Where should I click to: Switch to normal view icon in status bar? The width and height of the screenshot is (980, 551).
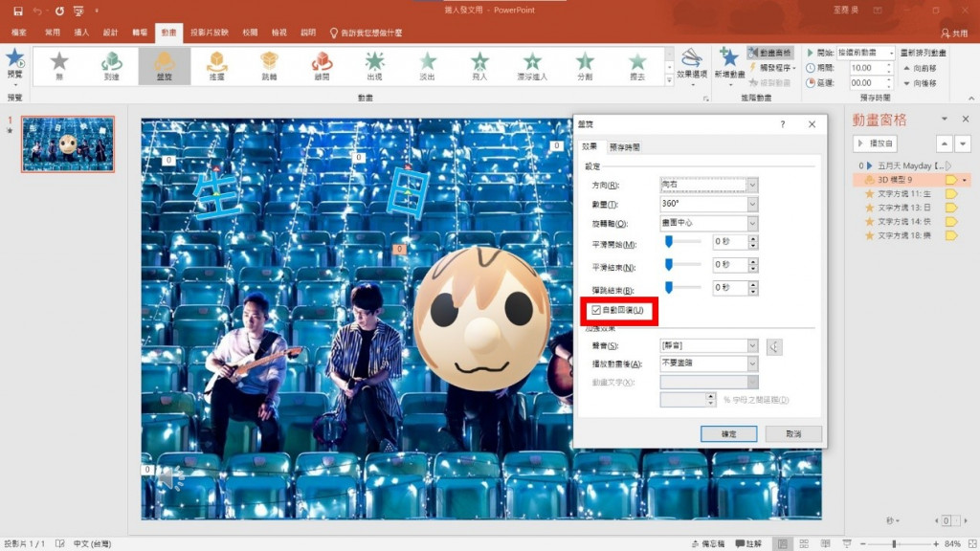(x=782, y=543)
